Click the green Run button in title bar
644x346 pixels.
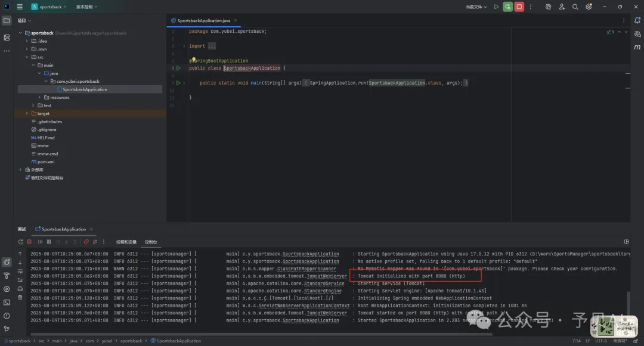(x=496, y=7)
